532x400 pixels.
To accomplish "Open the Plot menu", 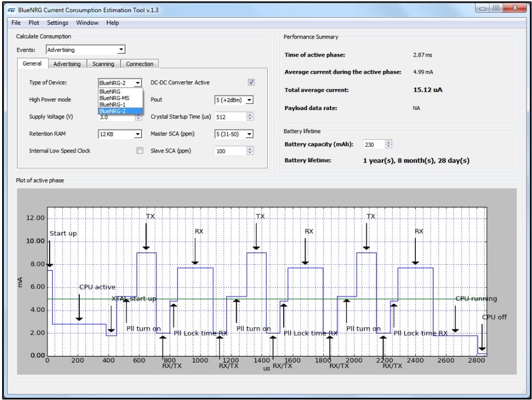I will (x=34, y=23).
